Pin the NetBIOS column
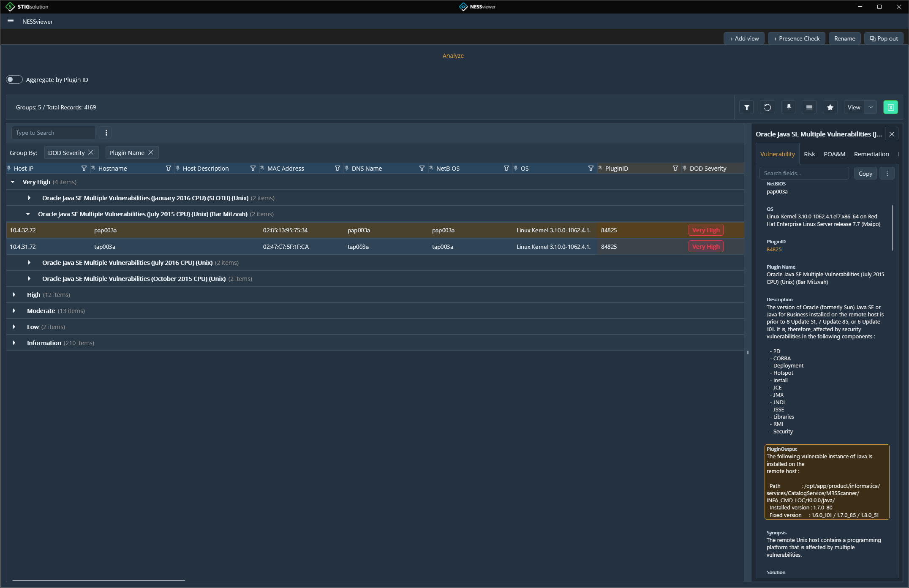 [431, 168]
